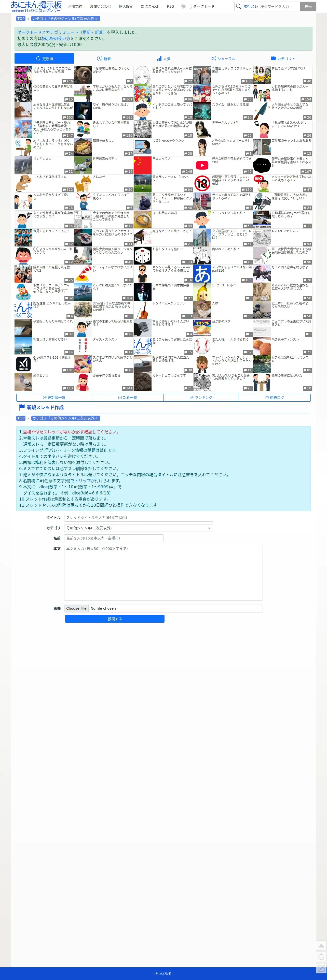Focus the 名前 input field
Image resolution: width=327 pixels, height=980 pixels.
[114, 538]
